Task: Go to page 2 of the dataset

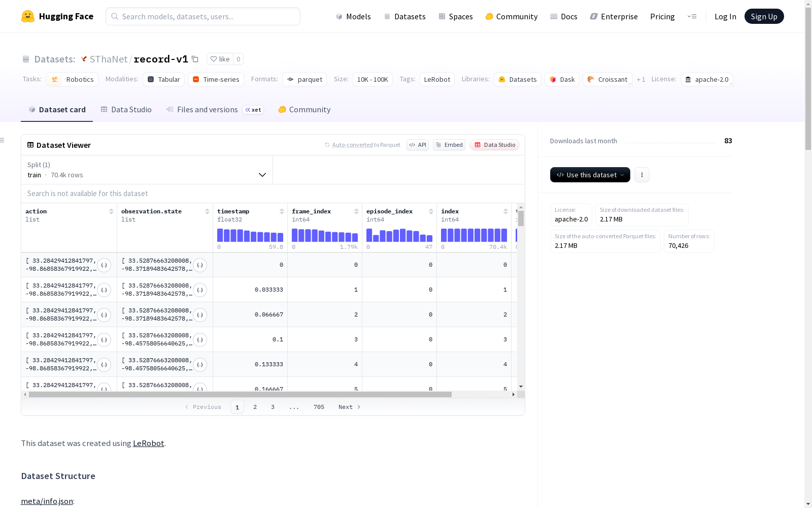Action: (x=255, y=407)
